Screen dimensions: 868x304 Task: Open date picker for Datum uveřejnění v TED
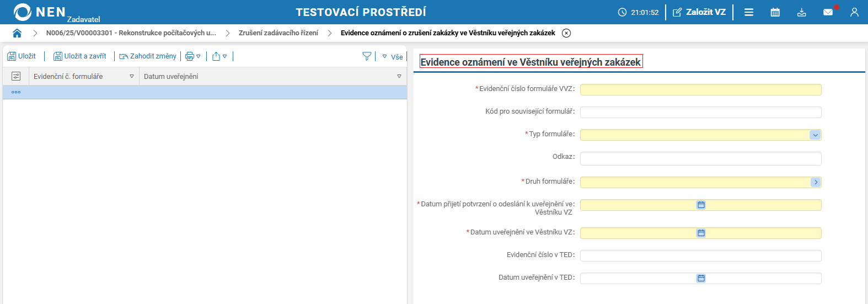[x=701, y=278]
